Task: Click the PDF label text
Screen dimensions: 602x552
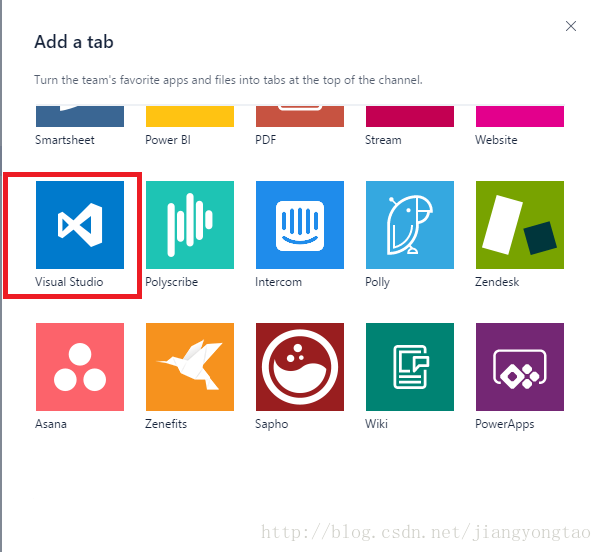Action: point(266,140)
